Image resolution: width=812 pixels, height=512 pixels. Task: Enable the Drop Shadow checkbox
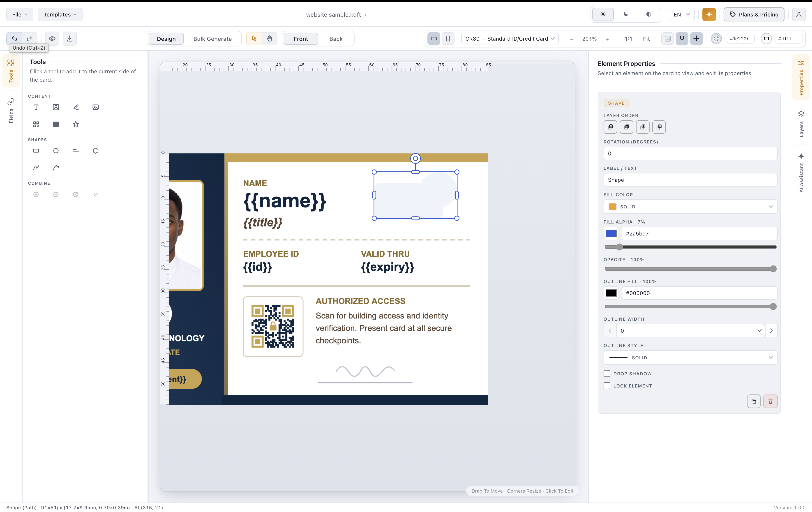(x=607, y=374)
